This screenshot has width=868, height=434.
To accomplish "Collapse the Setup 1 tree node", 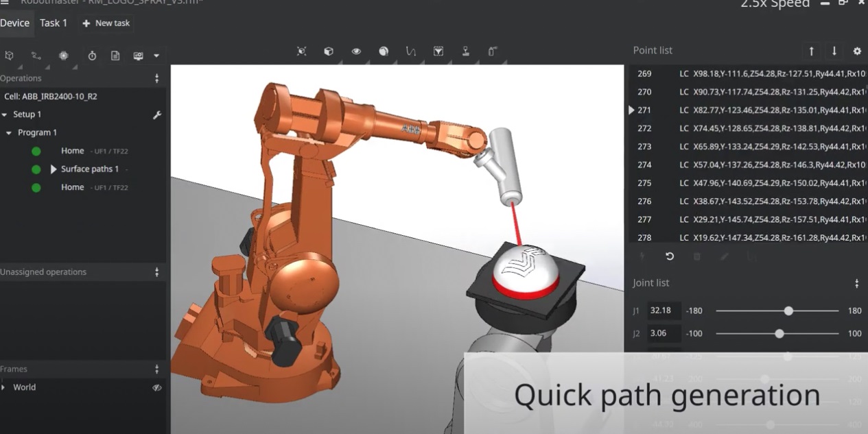I will coord(5,114).
